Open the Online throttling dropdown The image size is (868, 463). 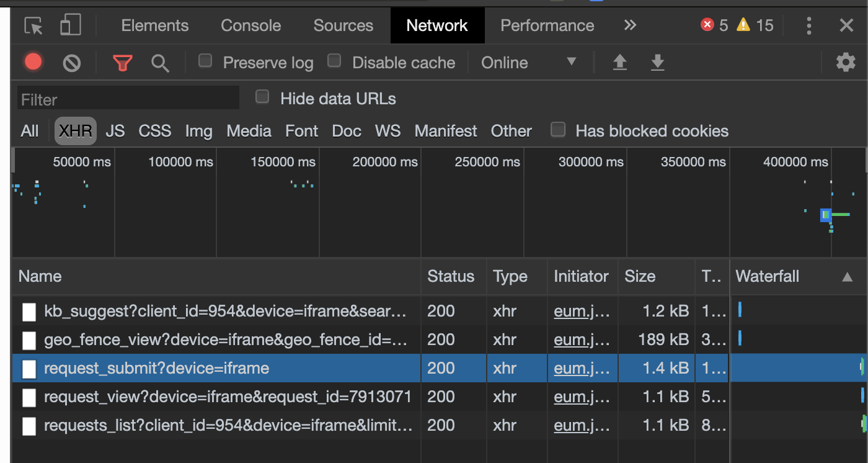click(528, 63)
